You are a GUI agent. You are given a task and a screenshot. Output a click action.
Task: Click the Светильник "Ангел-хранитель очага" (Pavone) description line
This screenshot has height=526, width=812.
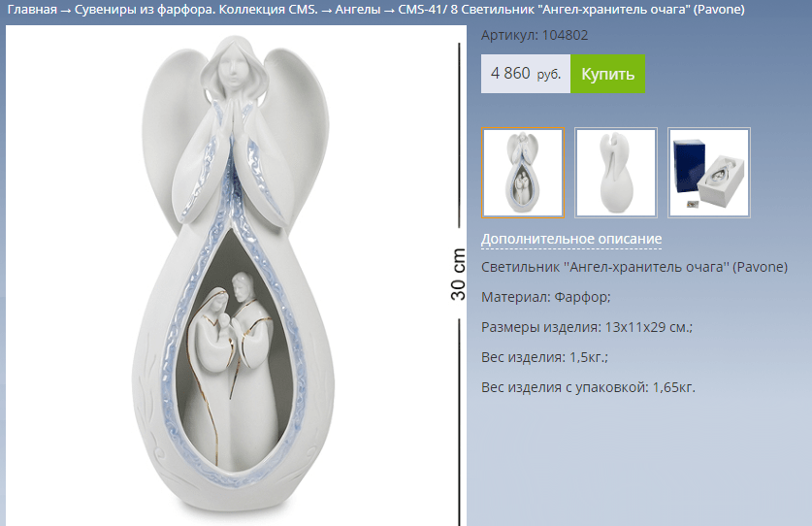634,267
